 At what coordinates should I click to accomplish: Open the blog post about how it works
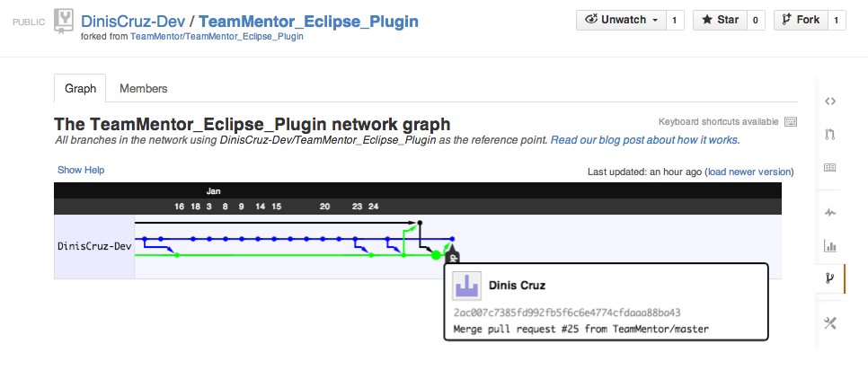pyautogui.click(x=644, y=141)
